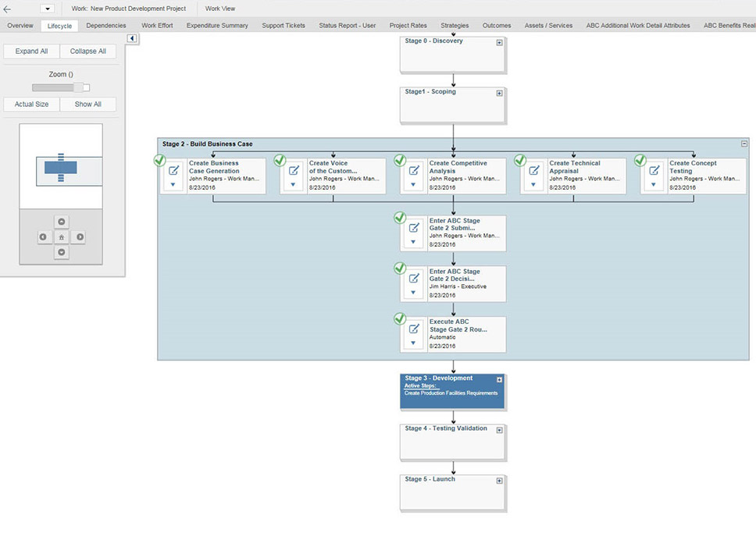The height and width of the screenshot is (533, 756).
Task: Open the Dependencies tab
Action: 106,26
